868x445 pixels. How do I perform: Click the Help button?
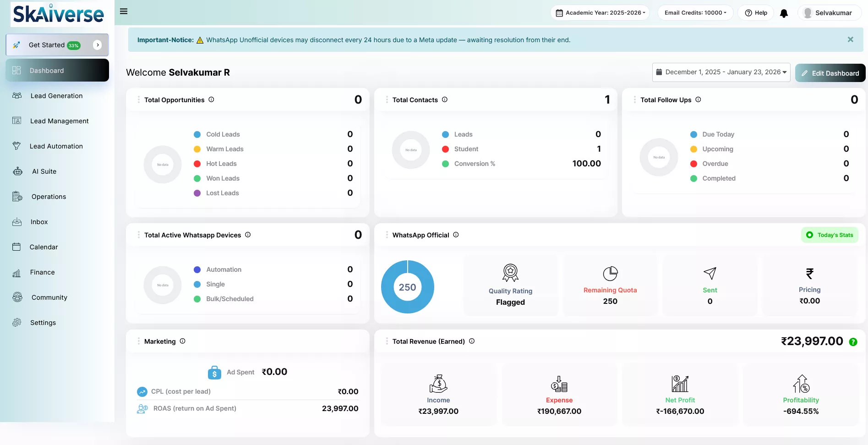click(x=756, y=13)
